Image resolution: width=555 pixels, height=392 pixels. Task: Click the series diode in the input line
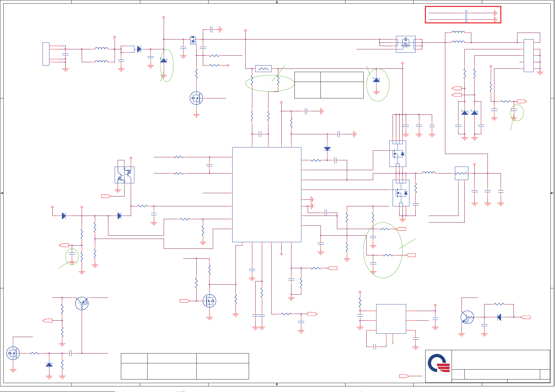coord(139,49)
